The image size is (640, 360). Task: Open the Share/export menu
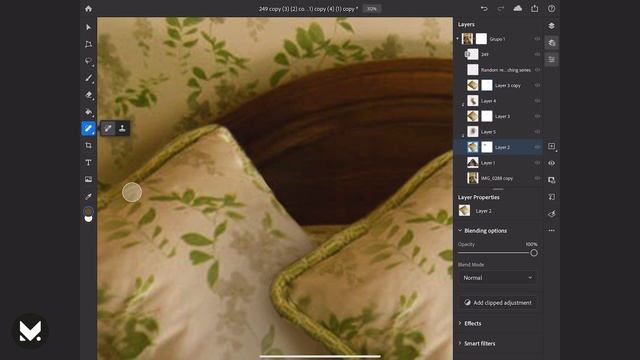535,9
